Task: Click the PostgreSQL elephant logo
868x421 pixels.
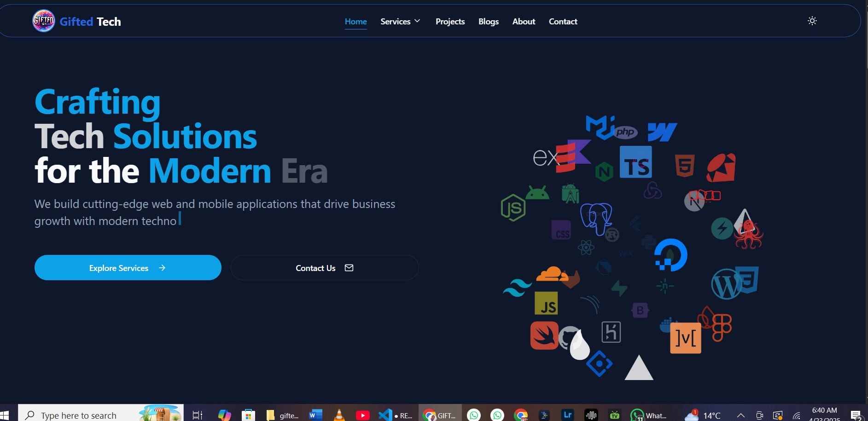Action: click(x=596, y=219)
